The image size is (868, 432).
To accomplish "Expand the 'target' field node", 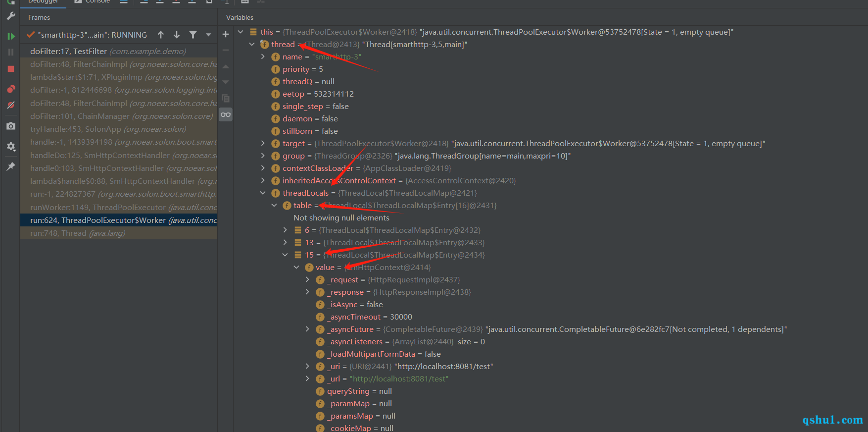I will [x=263, y=143].
